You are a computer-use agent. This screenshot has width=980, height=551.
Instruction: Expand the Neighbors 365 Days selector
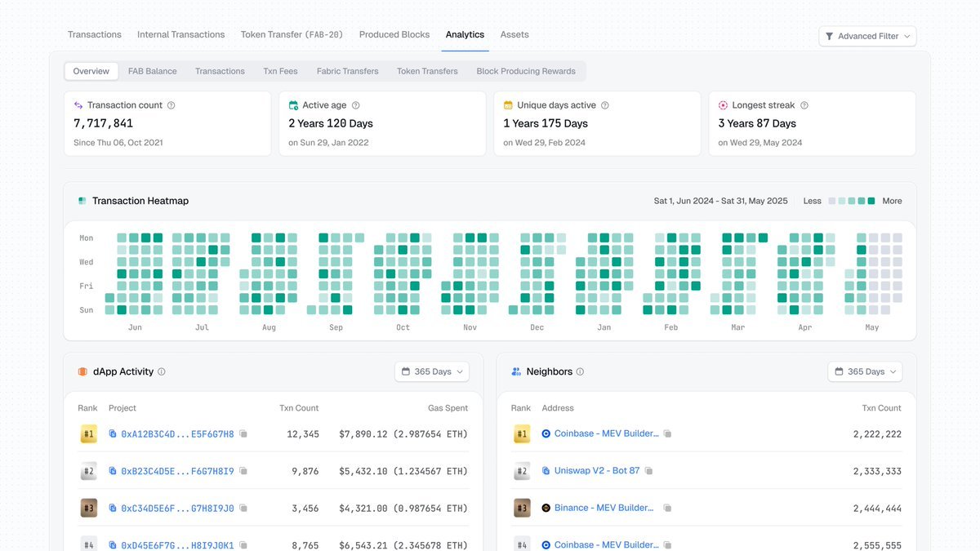point(865,372)
